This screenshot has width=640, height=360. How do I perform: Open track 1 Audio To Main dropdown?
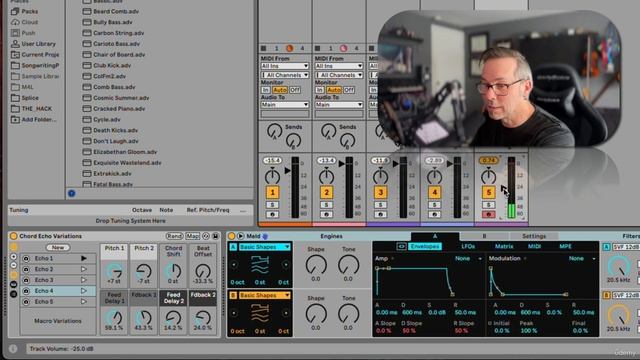point(284,105)
